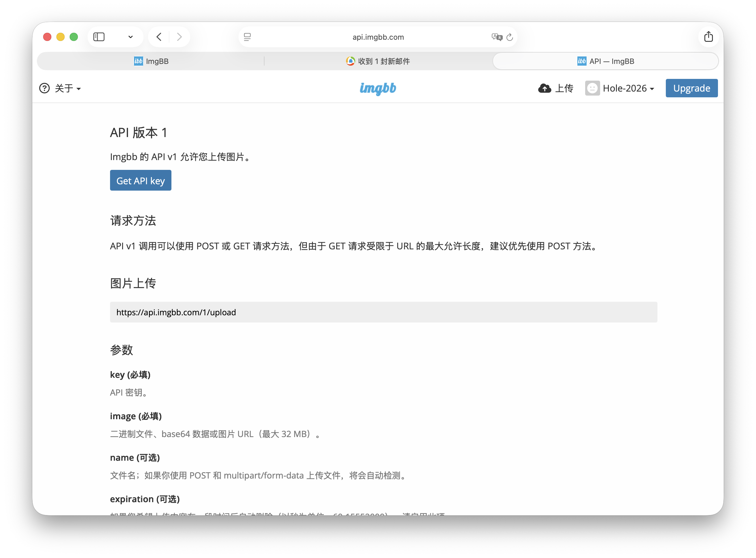The height and width of the screenshot is (558, 756).
Task: Click the api.imgbb.com address bar
Action: (378, 37)
